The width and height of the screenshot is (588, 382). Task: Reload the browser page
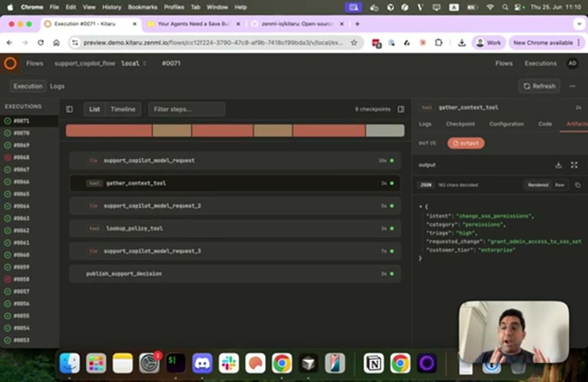pos(40,43)
